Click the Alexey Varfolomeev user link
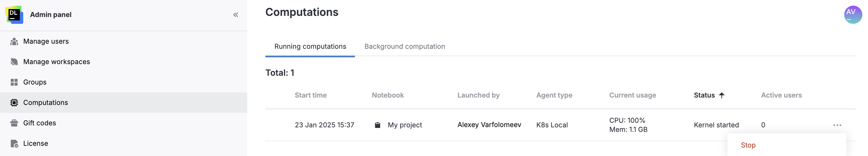 pyautogui.click(x=489, y=125)
